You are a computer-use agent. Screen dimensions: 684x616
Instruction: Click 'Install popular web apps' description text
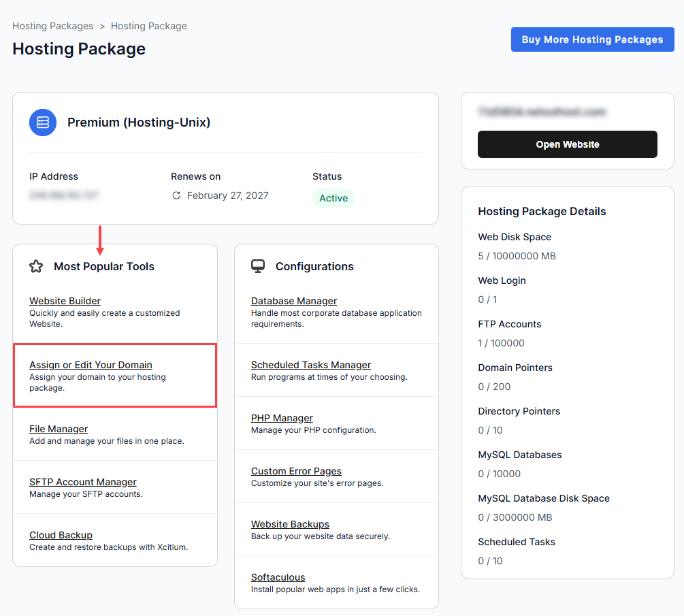tap(336, 589)
